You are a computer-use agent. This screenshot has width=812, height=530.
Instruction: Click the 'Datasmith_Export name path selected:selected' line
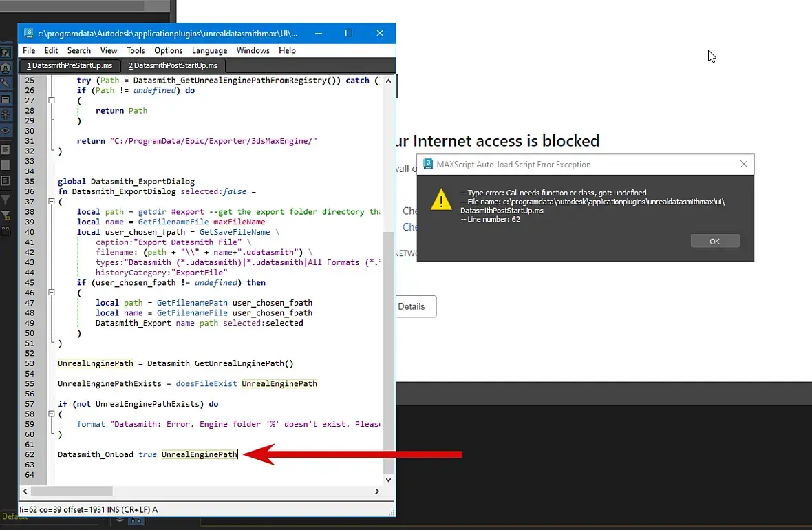(x=200, y=323)
